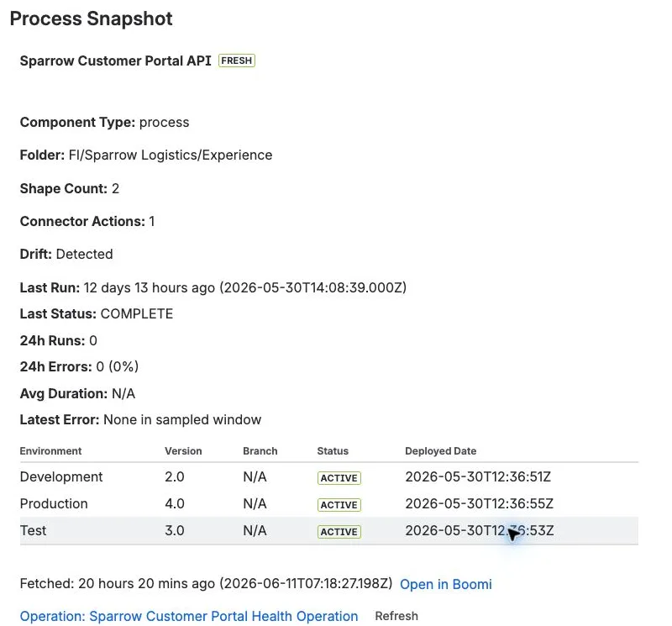
Task: Click ACTIVE badge in Development row
Action: tap(339, 478)
